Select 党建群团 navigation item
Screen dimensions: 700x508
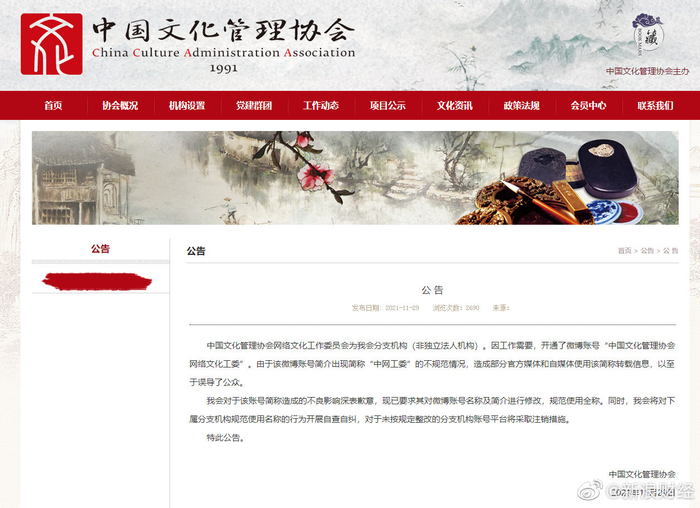pyautogui.click(x=254, y=105)
